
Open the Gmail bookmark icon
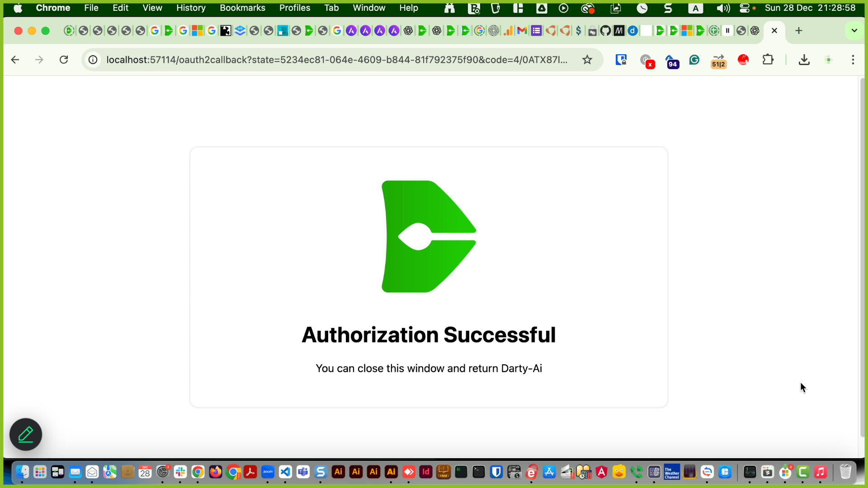pos(522,31)
